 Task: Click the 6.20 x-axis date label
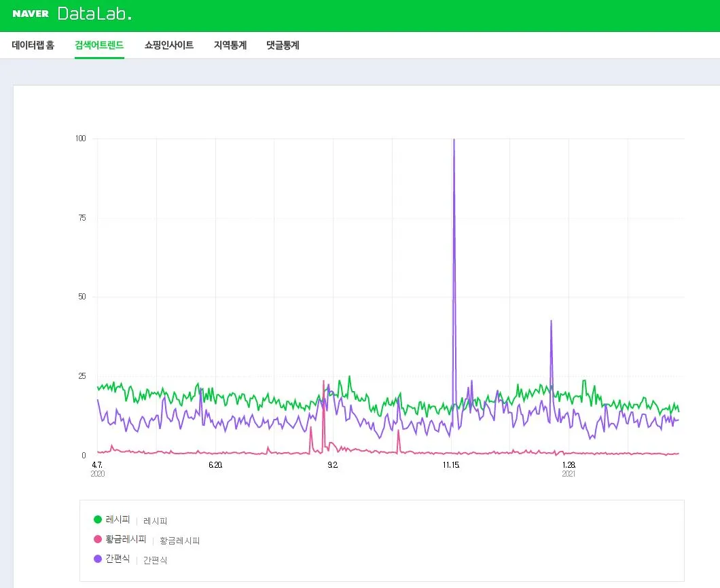click(215, 465)
